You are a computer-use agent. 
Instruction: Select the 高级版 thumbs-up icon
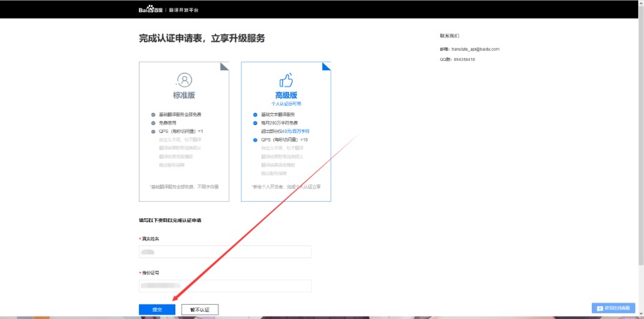pyautogui.click(x=286, y=80)
